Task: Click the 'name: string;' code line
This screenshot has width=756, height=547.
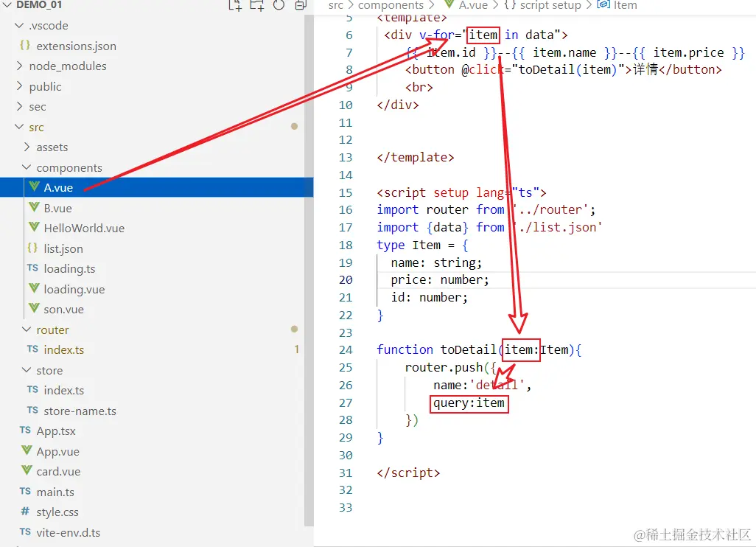Action: [x=436, y=262]
